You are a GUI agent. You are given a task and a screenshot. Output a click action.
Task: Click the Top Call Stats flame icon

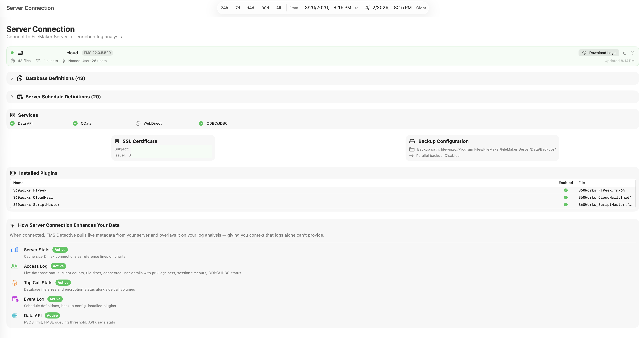(x=14, y=283)
